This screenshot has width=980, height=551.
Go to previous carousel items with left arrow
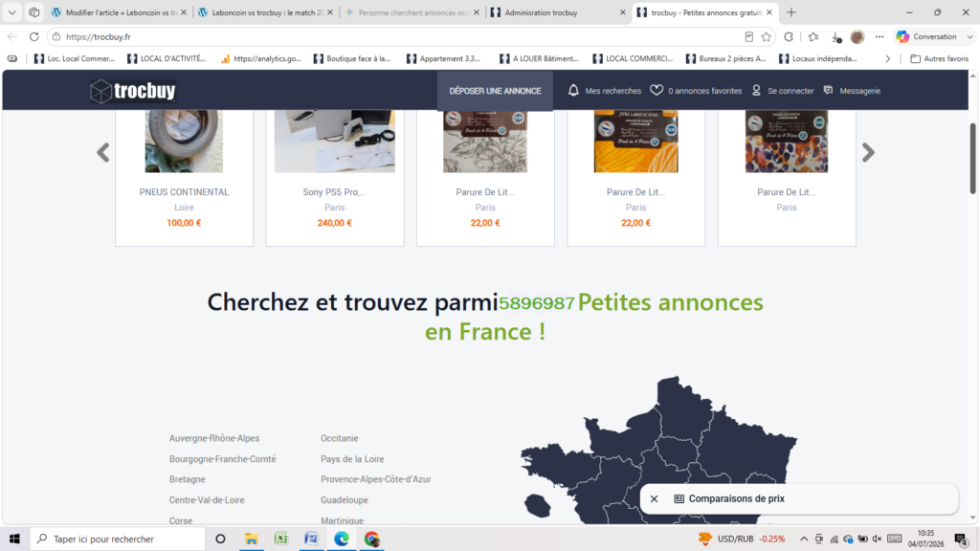(103, 152)
